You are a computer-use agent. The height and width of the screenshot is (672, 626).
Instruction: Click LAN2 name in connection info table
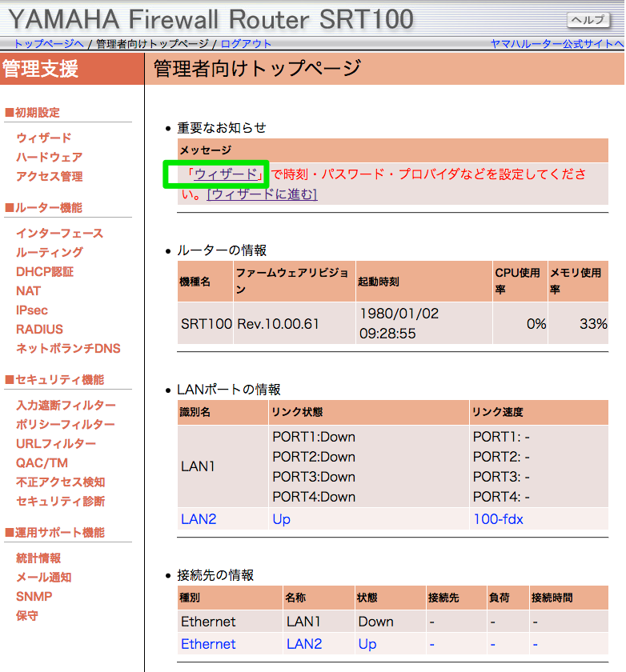click(304, 644)
